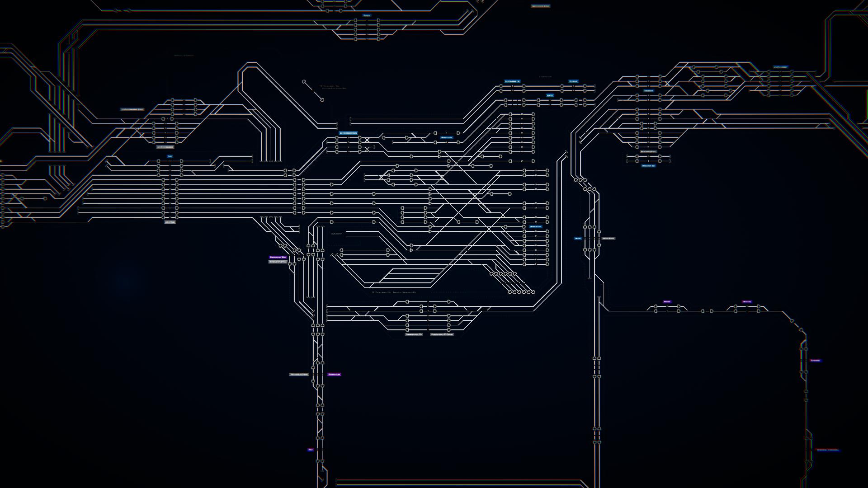Click the small purple label near the bottom of the southern line
The width and height of the screenshot is (868, 488).
click(x=311, y=450)
